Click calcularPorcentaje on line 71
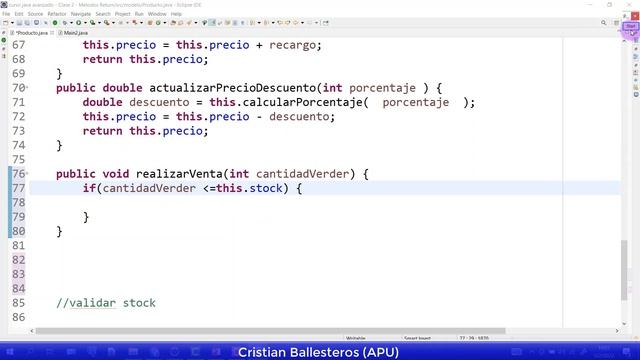The height and width of the screenshot is (360, 640). pos(302,102)
